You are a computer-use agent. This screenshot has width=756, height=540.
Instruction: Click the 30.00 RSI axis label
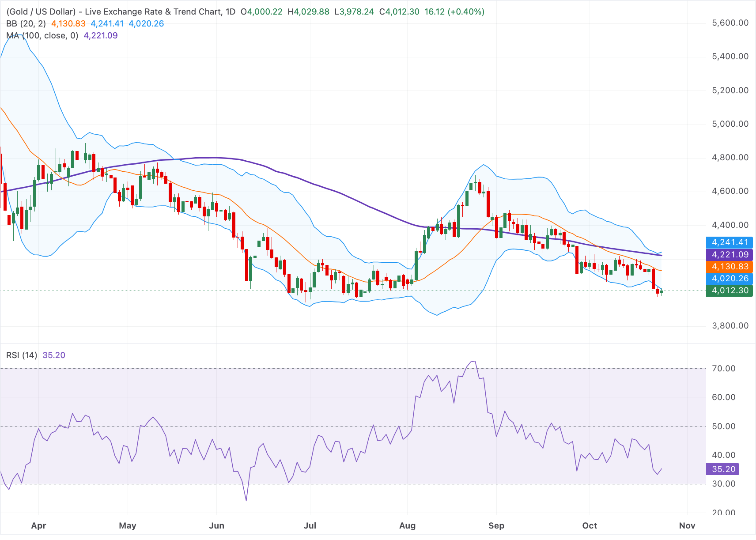pyautogui.click(x=724, y=483)
